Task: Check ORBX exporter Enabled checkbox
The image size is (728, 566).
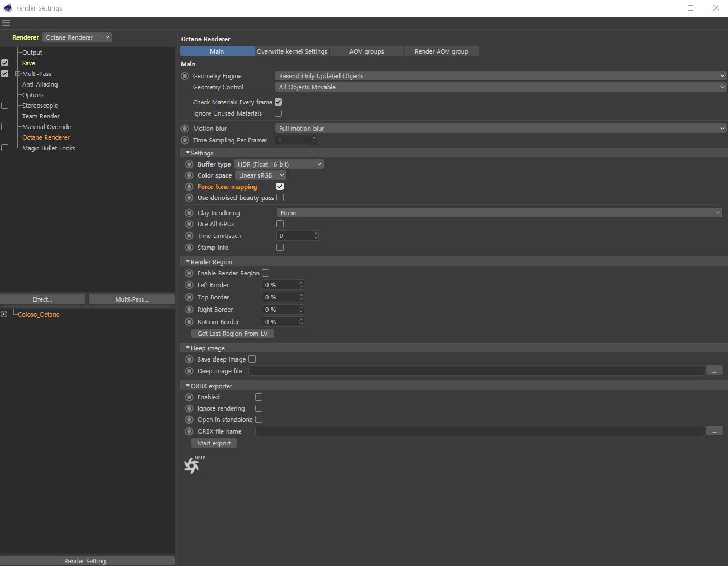Action: [x=258, y=397]
